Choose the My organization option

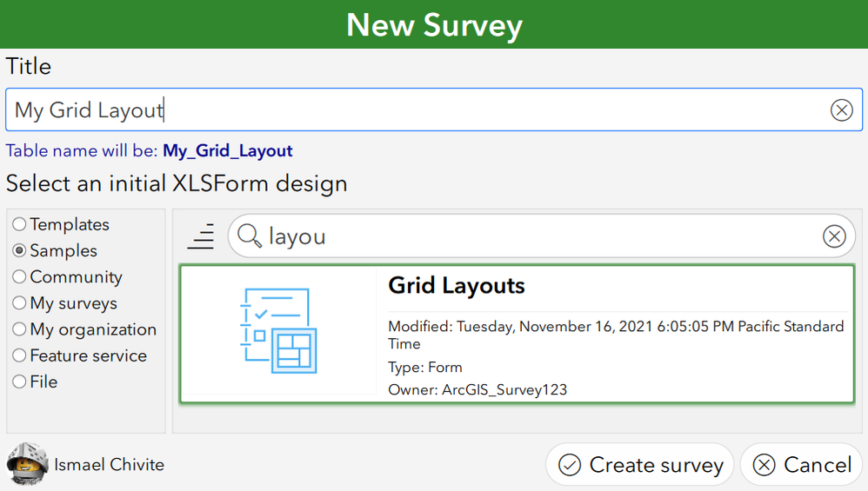19,329
